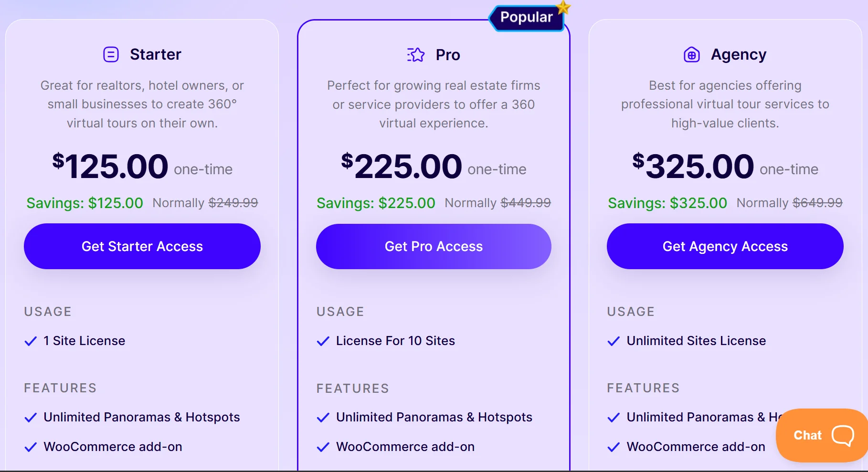
Task: Click the Agency plan icon
Action: point(691,55)
